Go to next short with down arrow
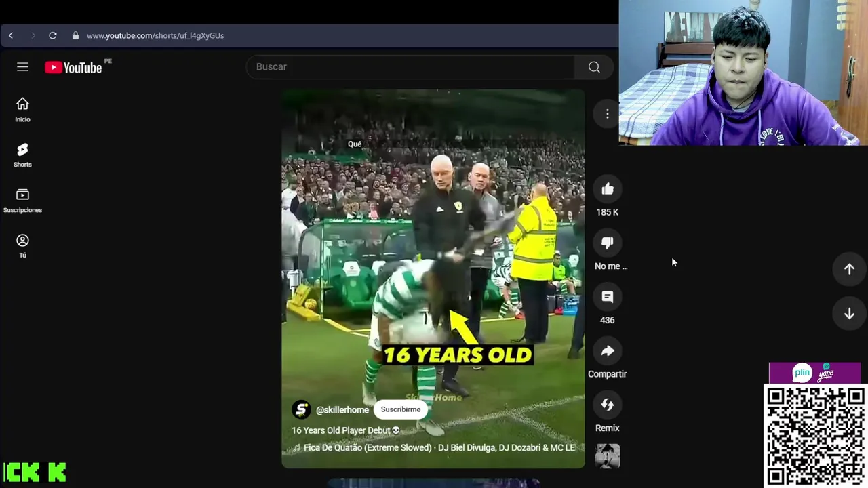The height and width of the screenshot is (488, 868). [x=849, y=313]
